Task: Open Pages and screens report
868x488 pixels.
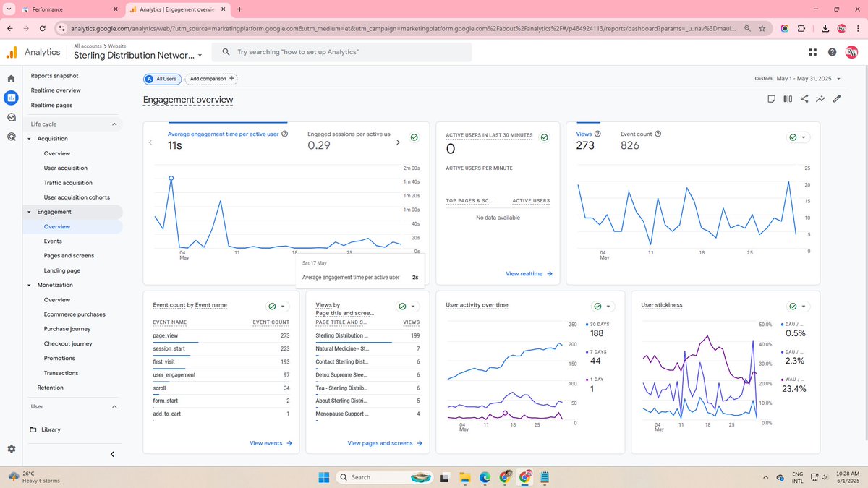Action: pyautogui.click(x=69, y=256)
